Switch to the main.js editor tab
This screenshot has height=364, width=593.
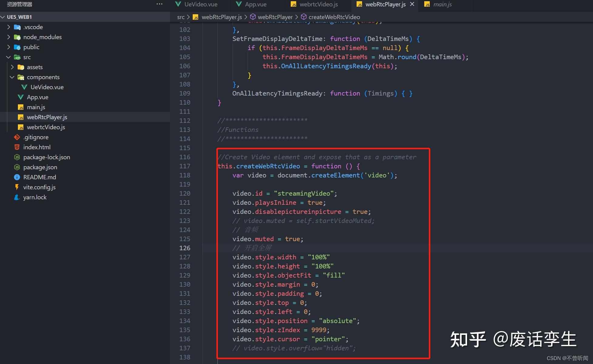click(x=442, y=4)
